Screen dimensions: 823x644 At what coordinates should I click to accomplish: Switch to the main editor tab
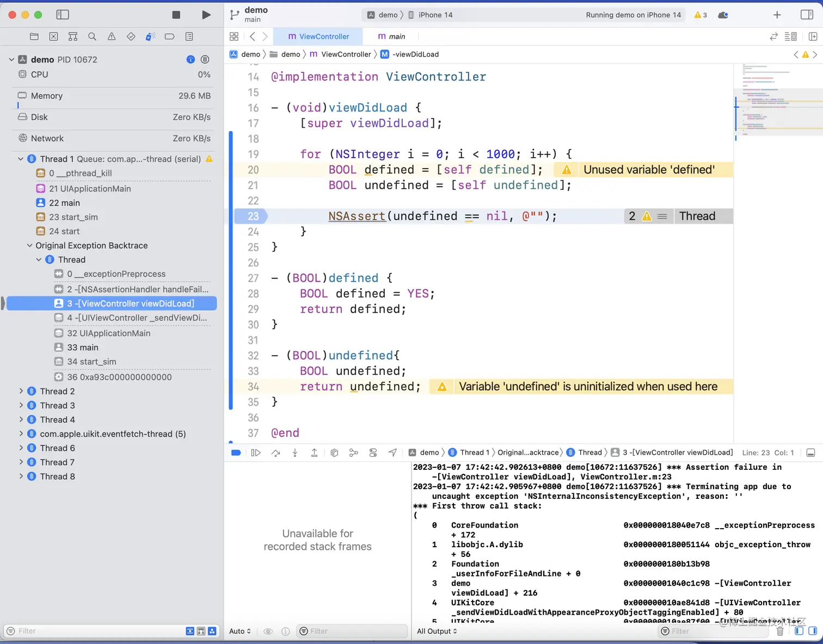[x=391, y=36]
